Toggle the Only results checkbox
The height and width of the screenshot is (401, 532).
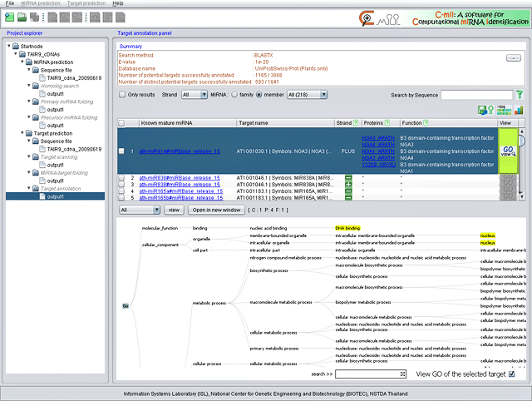(122, 95)
